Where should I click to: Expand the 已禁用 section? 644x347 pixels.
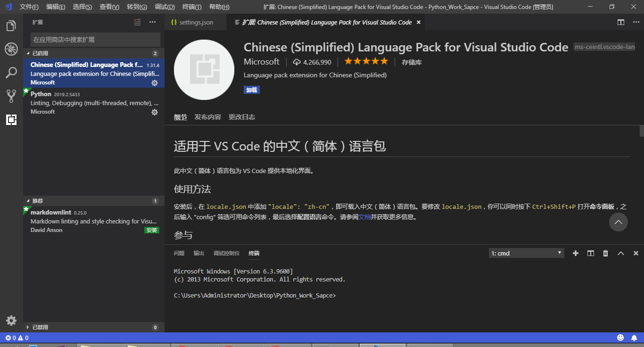tap(94, 327)
